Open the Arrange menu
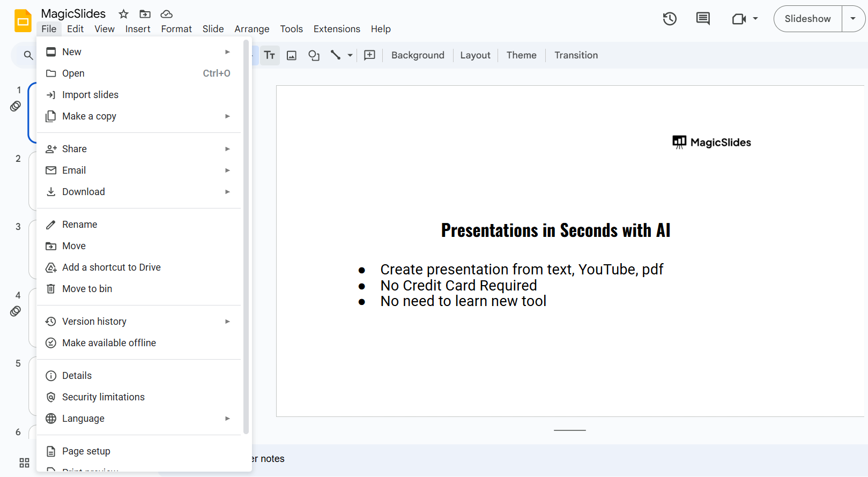Image resolution: width=868 pixels, height=477 pixels. pos(252,29)
